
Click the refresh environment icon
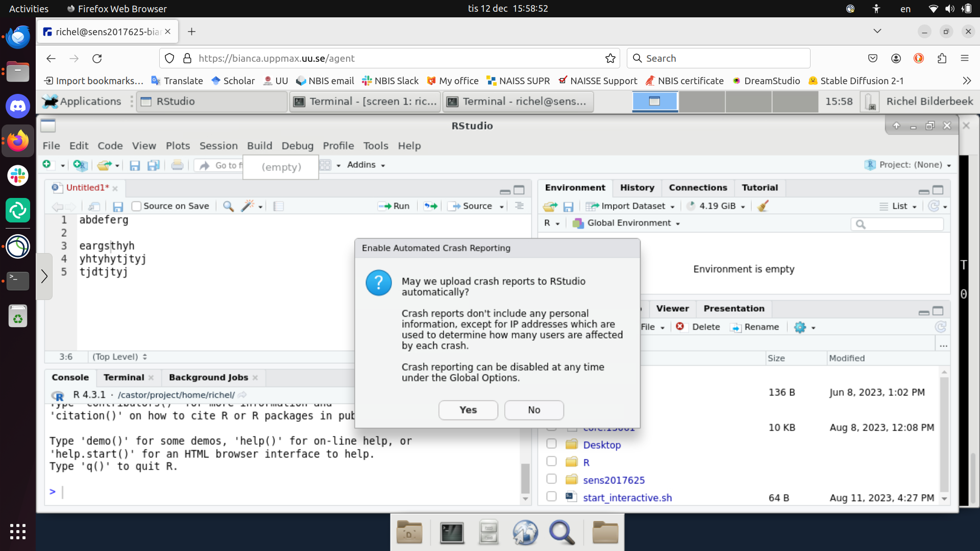934,206
